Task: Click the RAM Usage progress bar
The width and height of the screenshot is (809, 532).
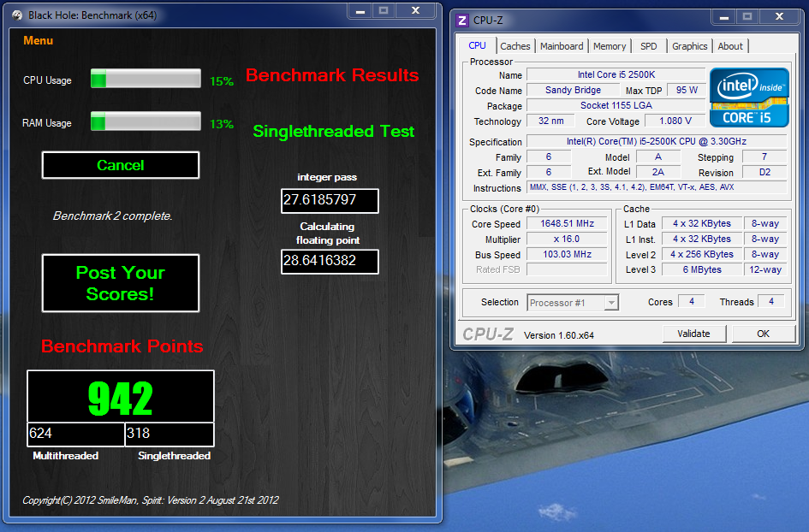Action: [146, 121]
